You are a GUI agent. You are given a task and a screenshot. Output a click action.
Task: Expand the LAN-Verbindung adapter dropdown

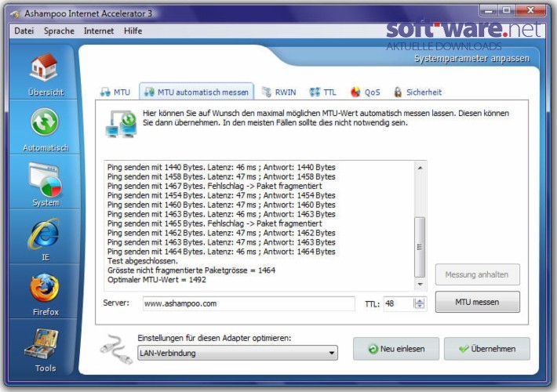click(x=238, y=354)
